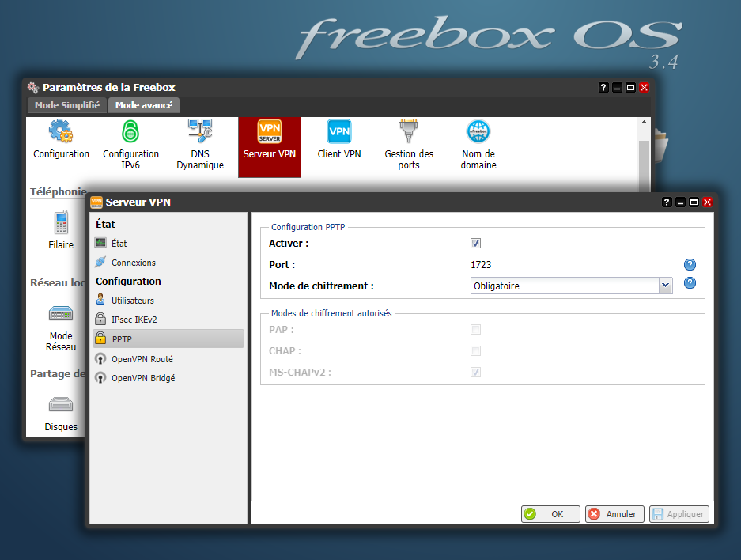Click the port value 1723
This screenshot has height=560, width=741.
481,265
